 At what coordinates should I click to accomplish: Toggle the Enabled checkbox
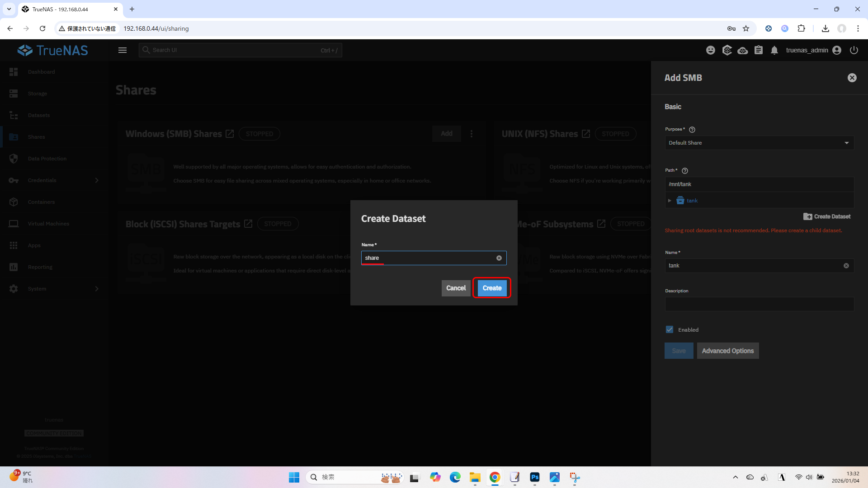(670, 330)
